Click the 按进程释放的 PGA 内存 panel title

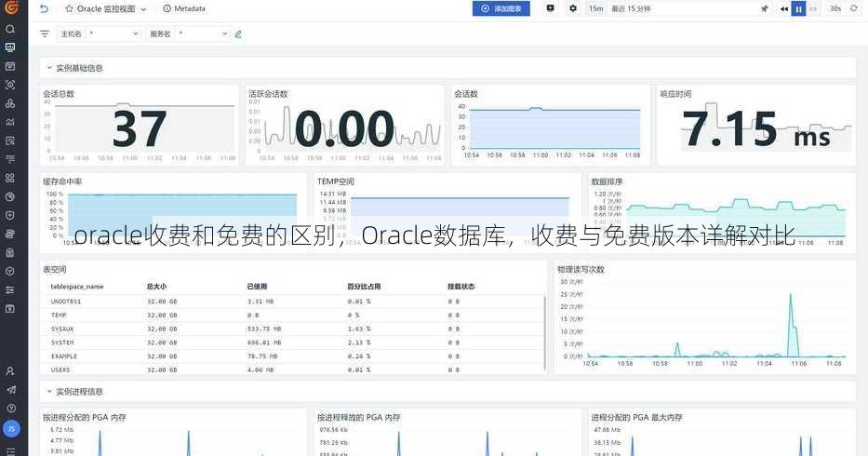(359, 417)
